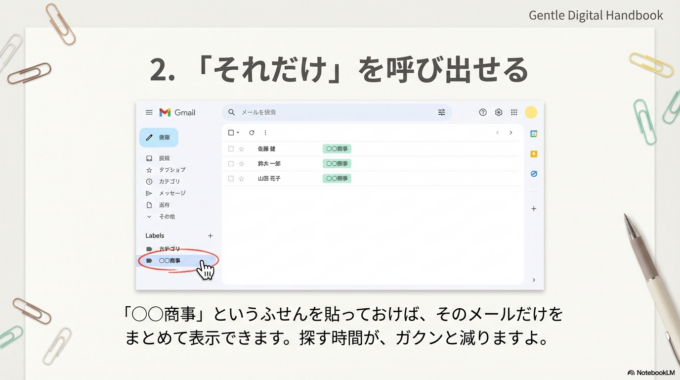Screen dimensions: 680x380
Task: Open Google Calendar in the side panel
Action: pos(534,134)
